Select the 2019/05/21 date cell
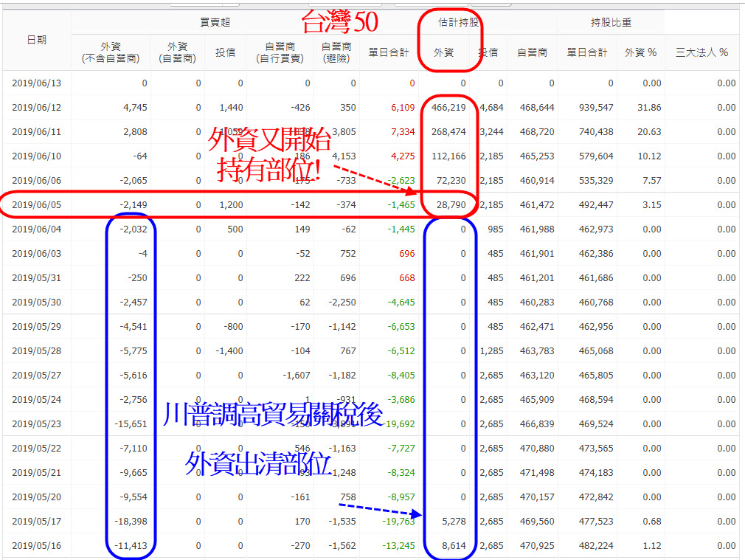The height and width of the screenshot is (560, 745). (x=37, y=472)
